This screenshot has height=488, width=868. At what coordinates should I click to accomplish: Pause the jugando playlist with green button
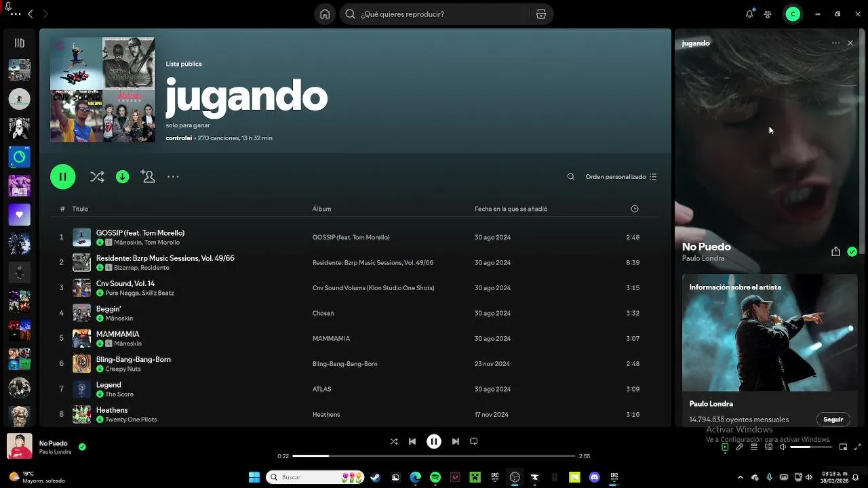[x=62, y=177]
